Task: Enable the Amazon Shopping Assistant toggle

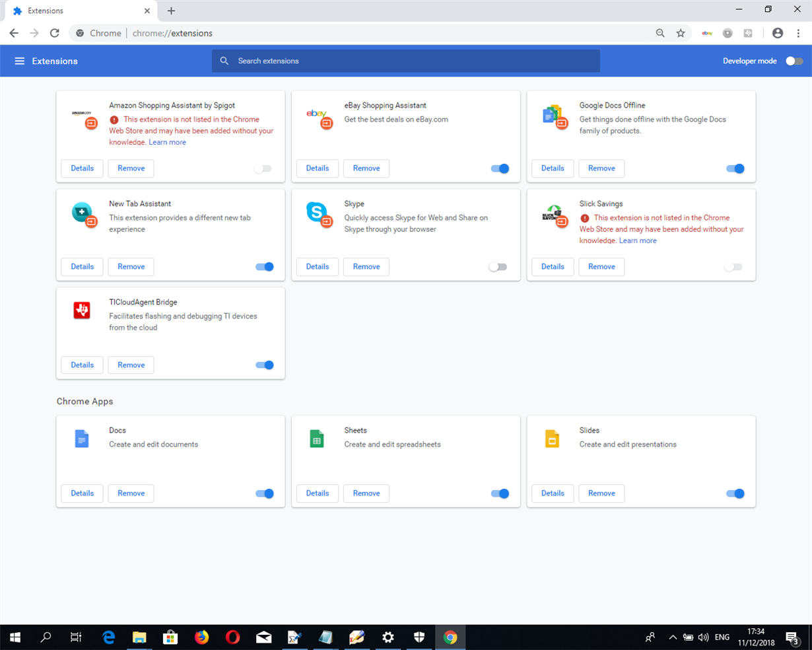Action: (263, 168)
